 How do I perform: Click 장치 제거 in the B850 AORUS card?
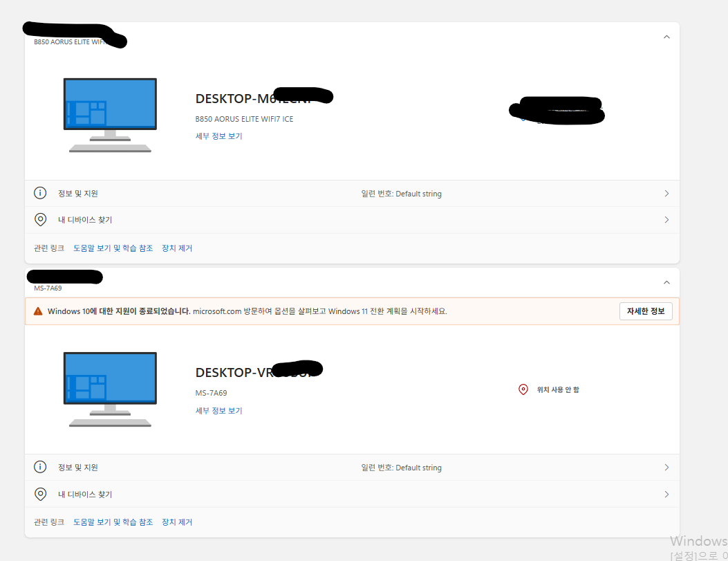pyautogui.click(x=177, y=248)
